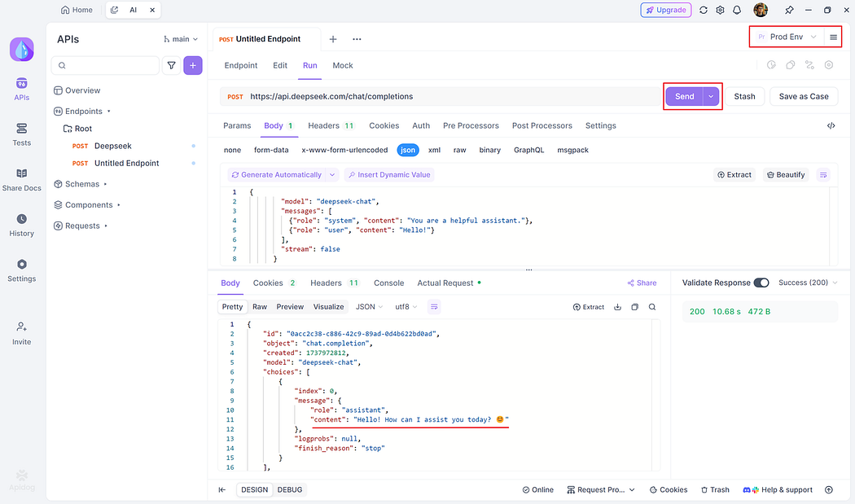Click Insert Dynamic Value

[x=388, y=174]
